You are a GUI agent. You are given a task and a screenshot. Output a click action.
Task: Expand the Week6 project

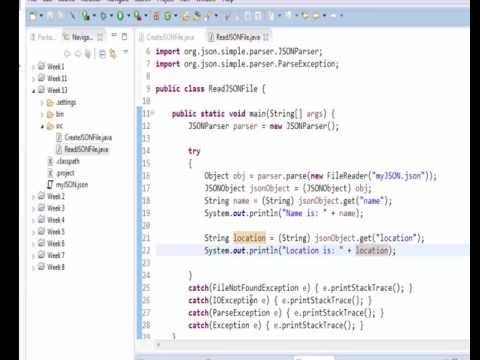point(33,244)
